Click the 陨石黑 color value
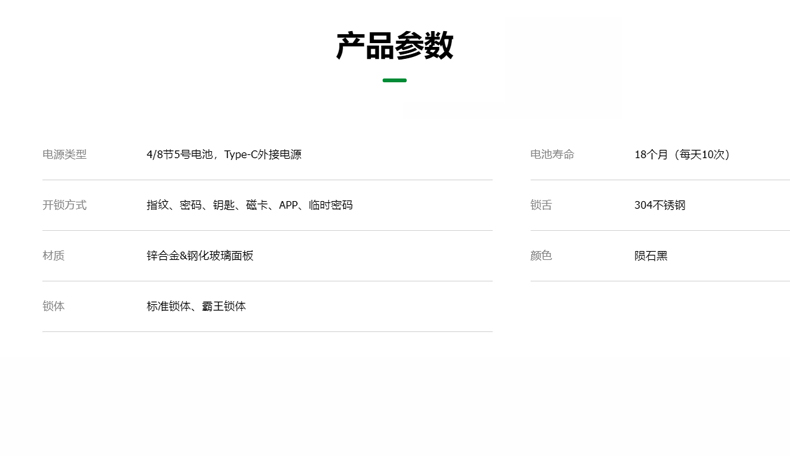This screenshot has width=790, height=456. [651, 256]
